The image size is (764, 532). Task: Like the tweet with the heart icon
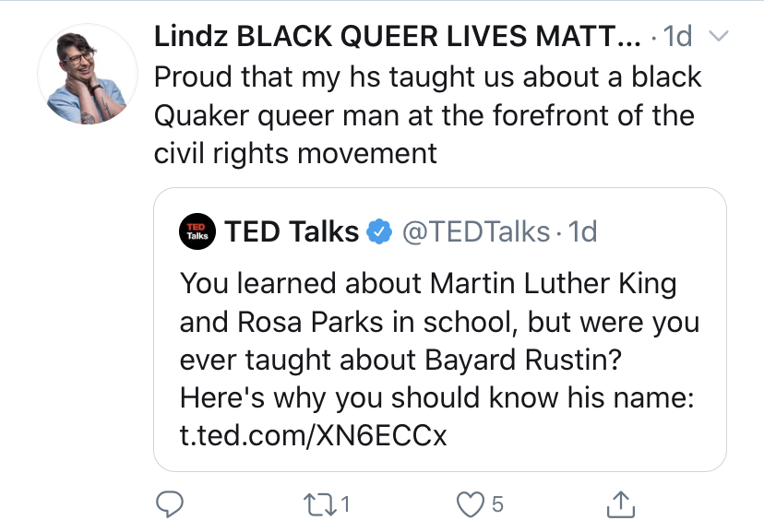click(471, 504)
